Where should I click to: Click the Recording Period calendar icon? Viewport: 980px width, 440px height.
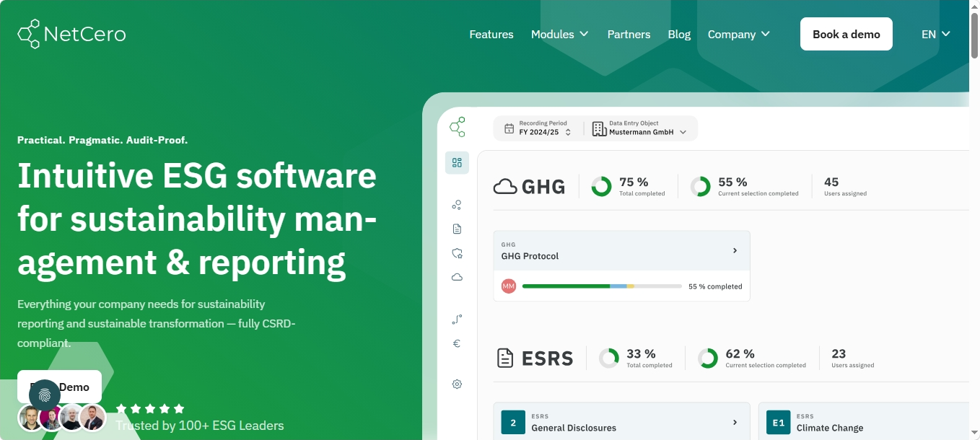pos(509,128)
